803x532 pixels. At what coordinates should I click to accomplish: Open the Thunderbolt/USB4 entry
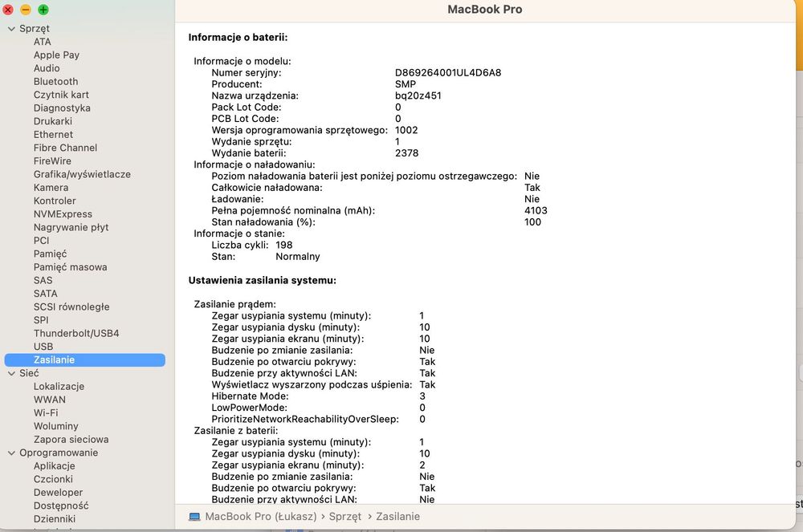pyautogui.click(x=76, y=334)
